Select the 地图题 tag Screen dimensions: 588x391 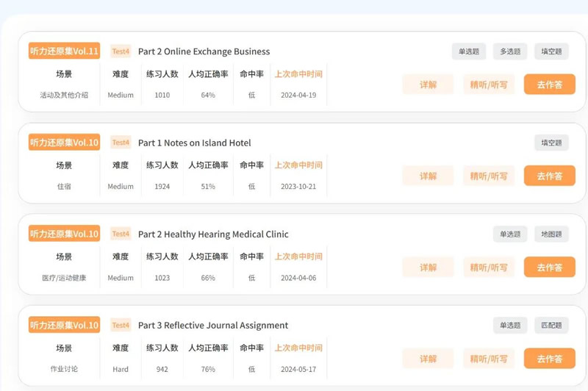pos(551,234)
